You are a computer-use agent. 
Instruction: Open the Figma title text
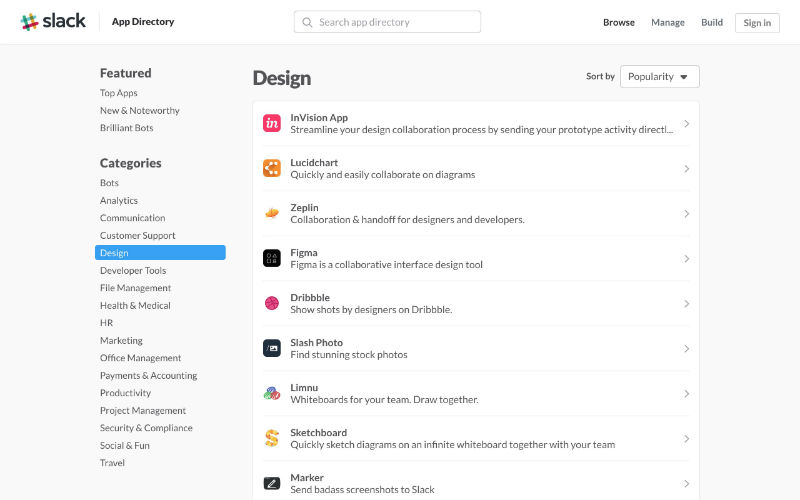click(x=304, y=253)
